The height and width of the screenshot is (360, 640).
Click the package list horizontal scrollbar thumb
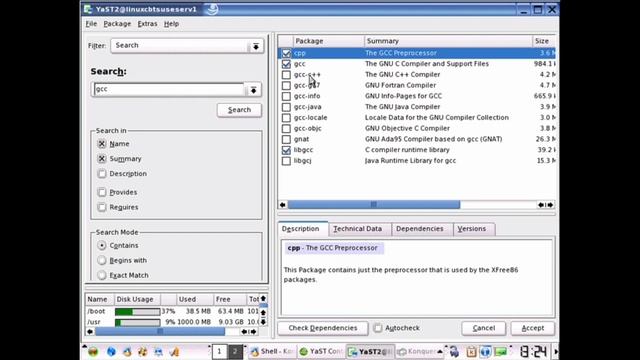[x=374, y=205]
